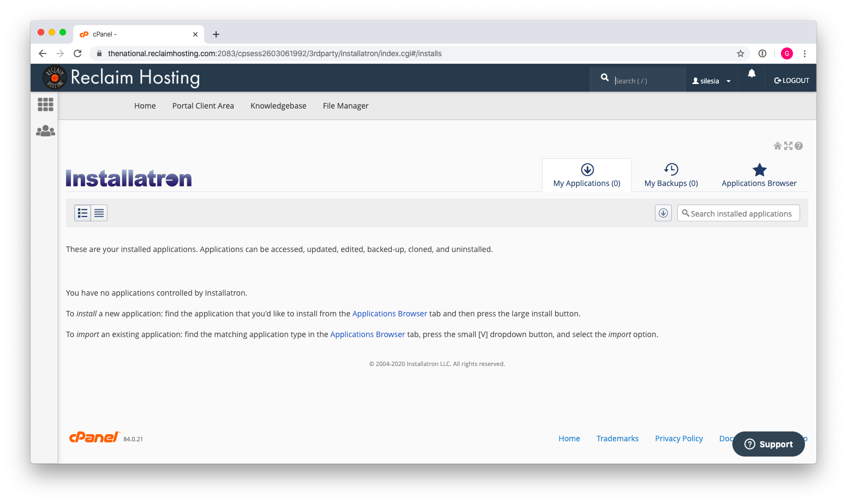847x504 pixels.
Task: Select Home in the navigation bar
Action: [x=145, y=106]
